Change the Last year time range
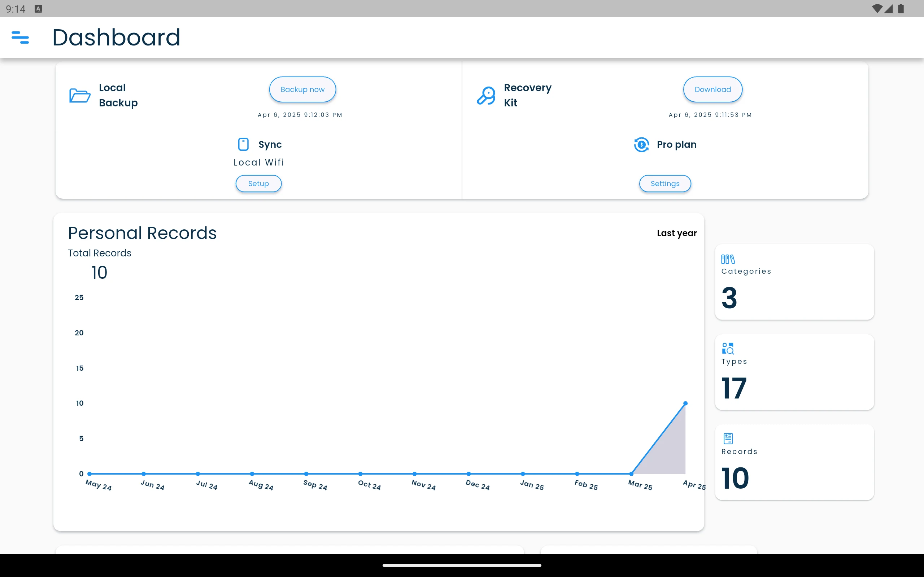This screenshot has width=924, height=577. pos(677,233)
